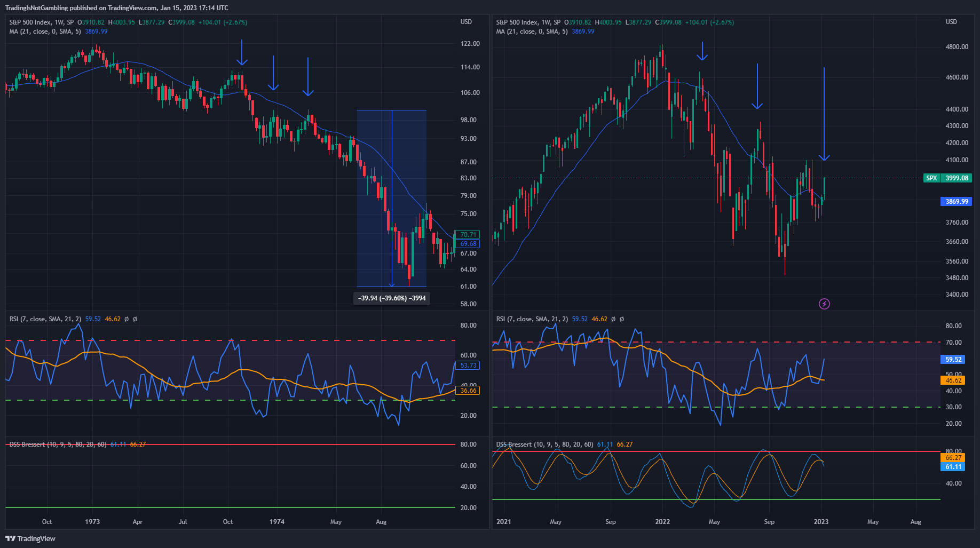Select the 61.11 DSS label on the right axis

tap(953, 467)
